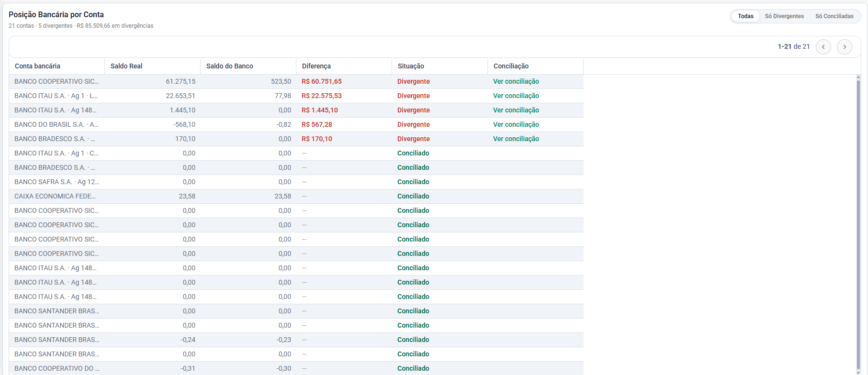
Task: Click the 1-21 de 21 pagination text
Action: [794, 46]
